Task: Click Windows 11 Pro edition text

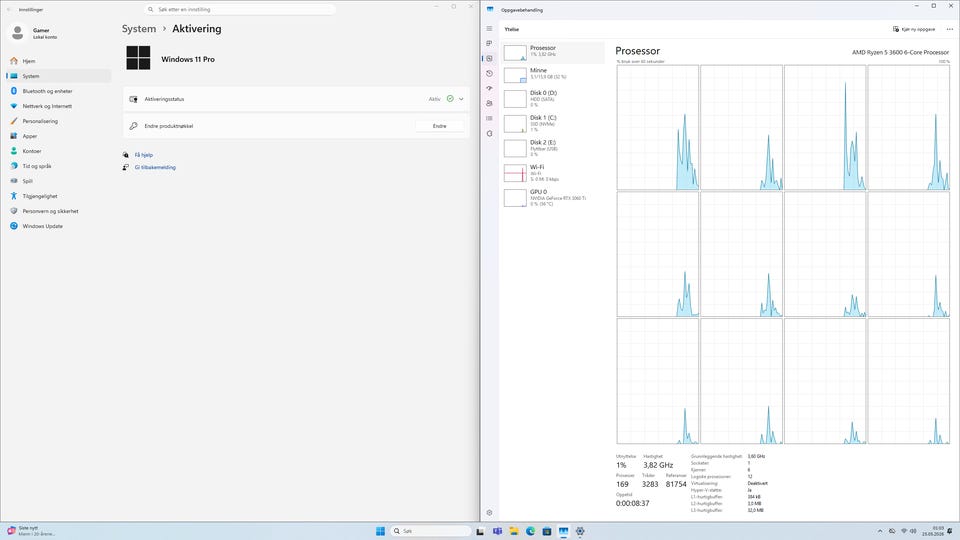Action: click(188, 59)
